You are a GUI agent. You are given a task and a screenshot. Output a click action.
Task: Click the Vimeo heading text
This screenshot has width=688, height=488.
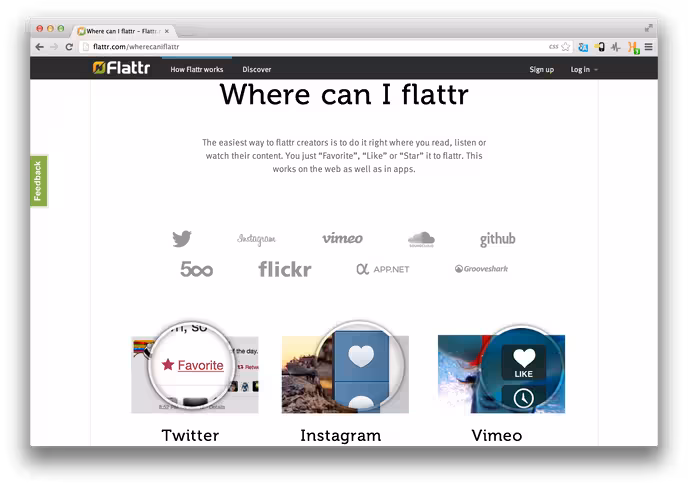(497, 436)
